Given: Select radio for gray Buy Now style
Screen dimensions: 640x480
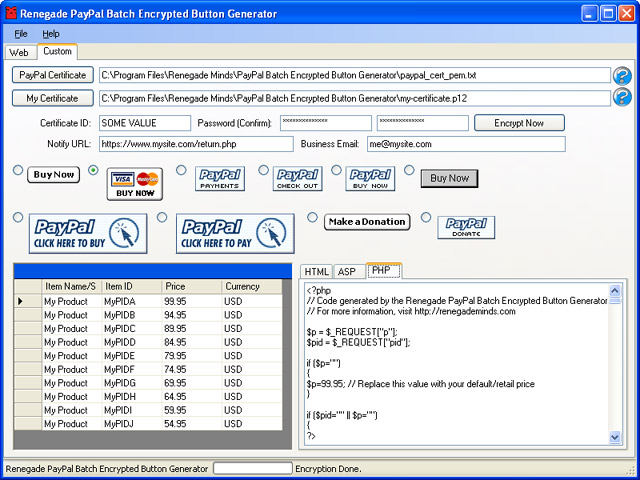Looking at the screenshot, I should click(409, 170).
